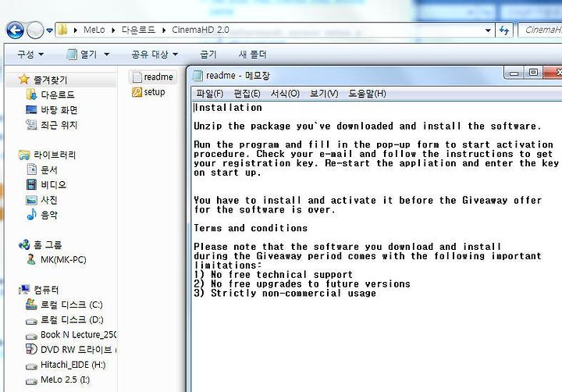Select 즐겨찾기 star in sidebar
The width and height of the screenshot is (562, 392).
[x=44, y=80]
